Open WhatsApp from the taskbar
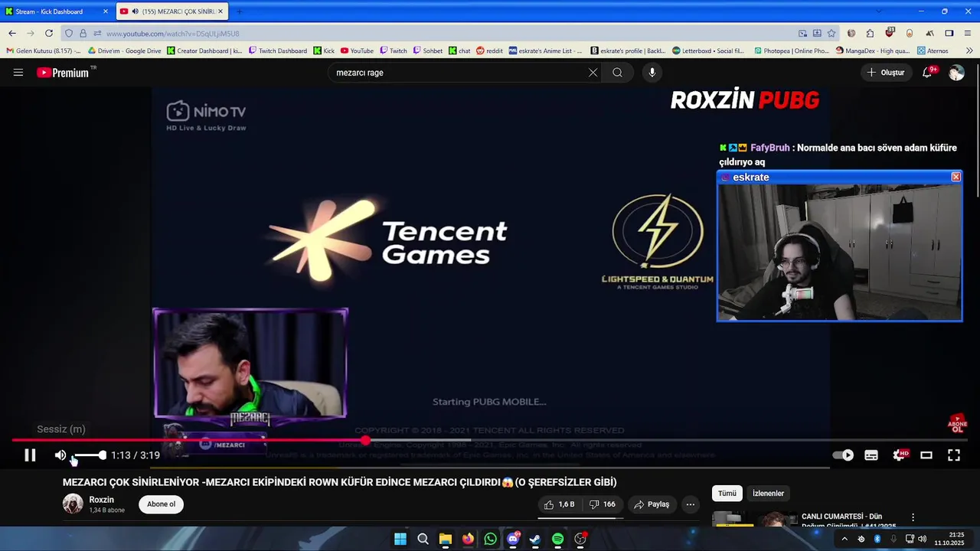 click(x=490, y=540)
